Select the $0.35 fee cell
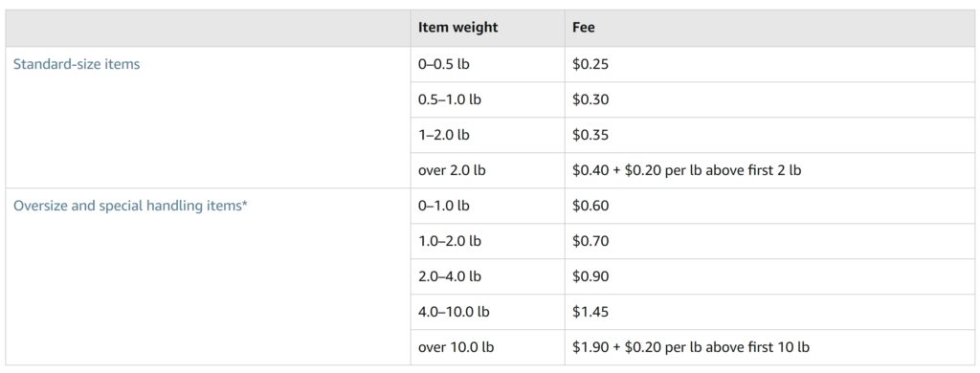Screen dimensions: 980x373 point(769,135)
